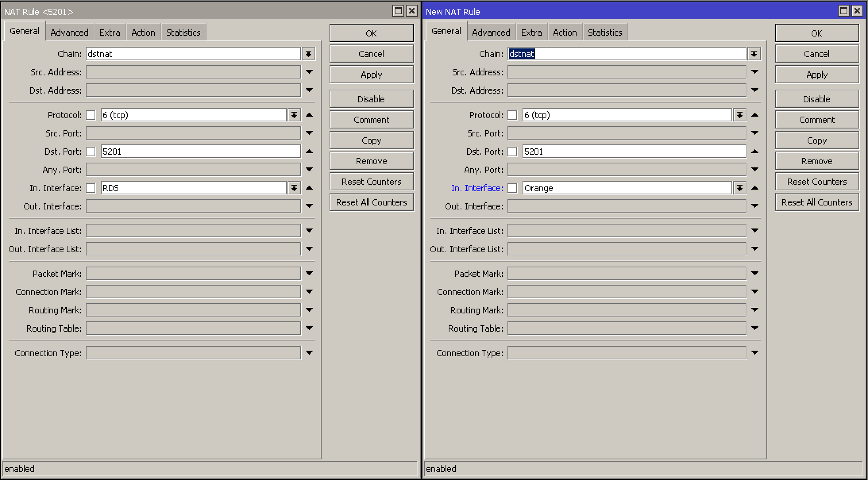The image size is (868, 480).
Task: Close the NAT Rule <5201> window
Action: (412, 11)
